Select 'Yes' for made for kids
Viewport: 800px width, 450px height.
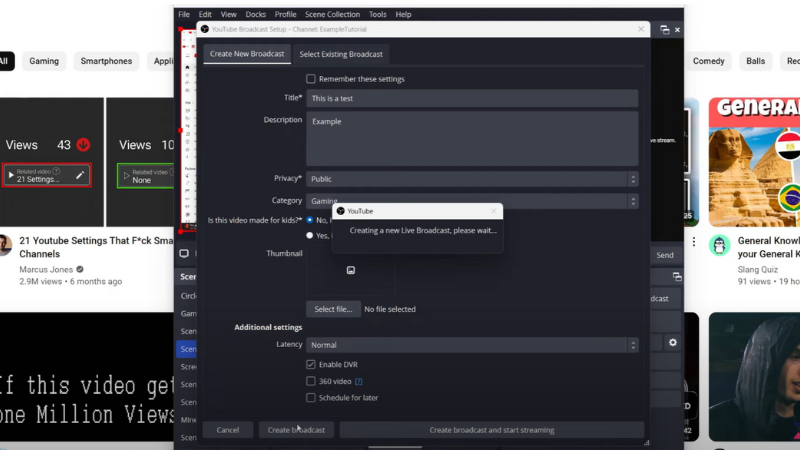click(310, 235)
